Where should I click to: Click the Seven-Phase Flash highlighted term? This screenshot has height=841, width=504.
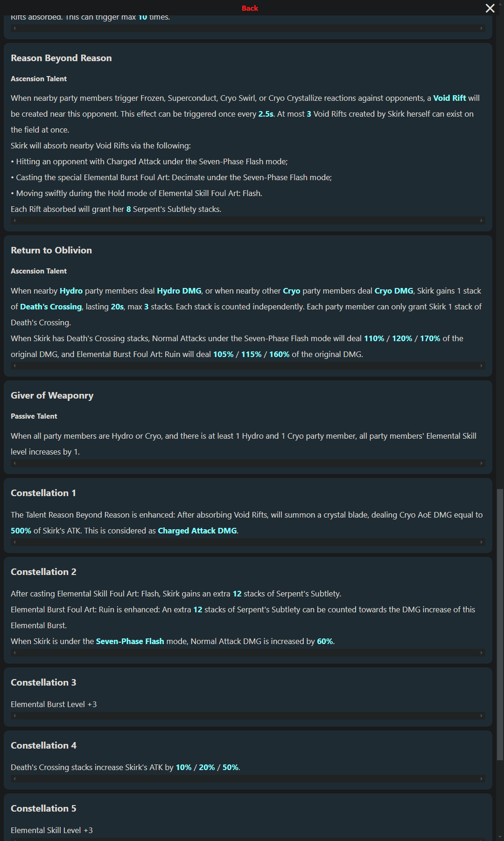point(130,641)
